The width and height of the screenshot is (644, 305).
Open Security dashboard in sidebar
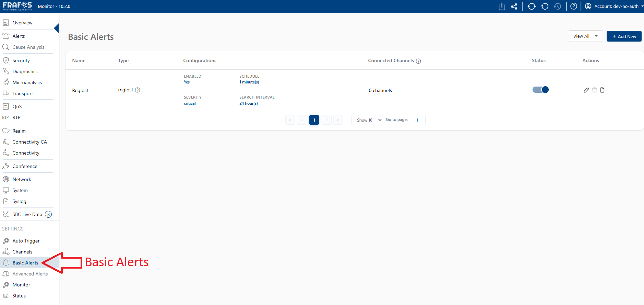[x=21, y=60]
